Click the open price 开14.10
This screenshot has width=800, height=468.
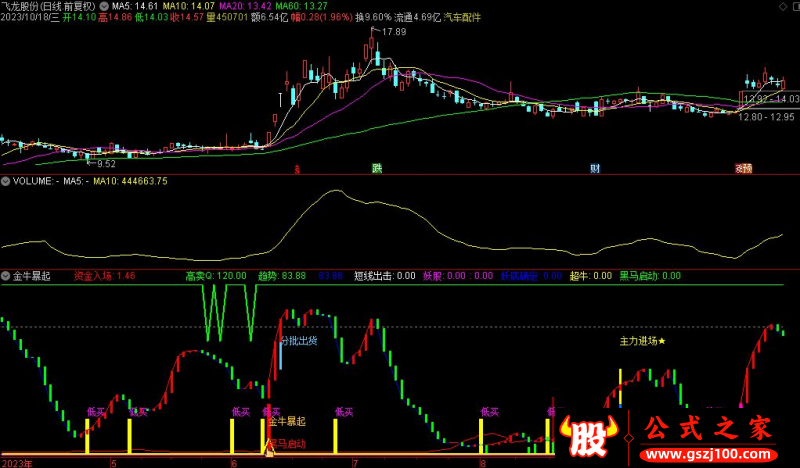pyautogui.click(x=79, y=17)
